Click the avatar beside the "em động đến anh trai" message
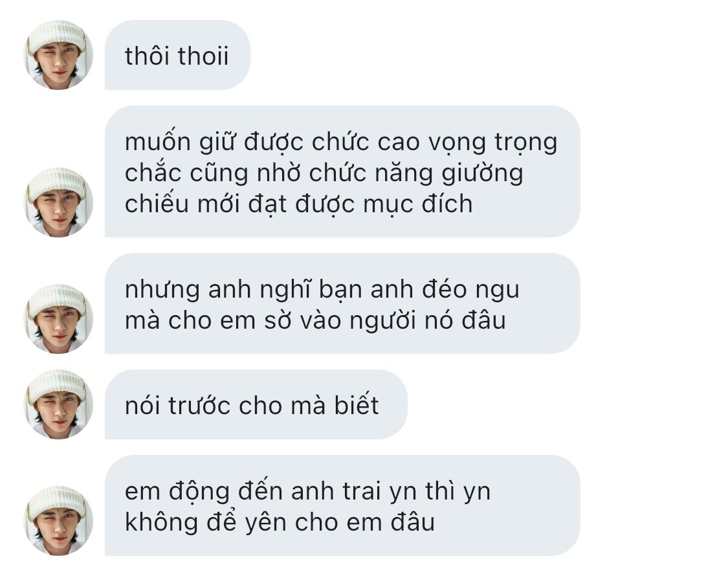The image size is (728, 561). pos(58,521)
